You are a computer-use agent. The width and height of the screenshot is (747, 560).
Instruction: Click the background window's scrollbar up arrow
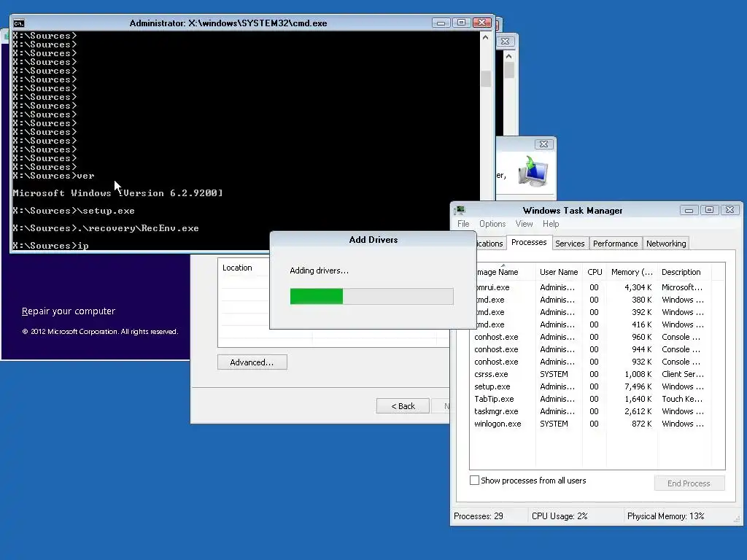[x=508, y=56]
